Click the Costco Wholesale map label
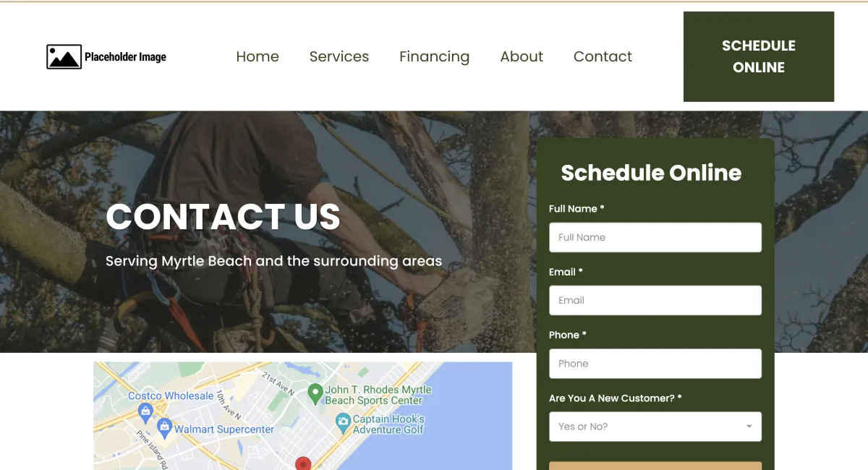The width and height of the screenshot is (868, 470). click(171, 396)
